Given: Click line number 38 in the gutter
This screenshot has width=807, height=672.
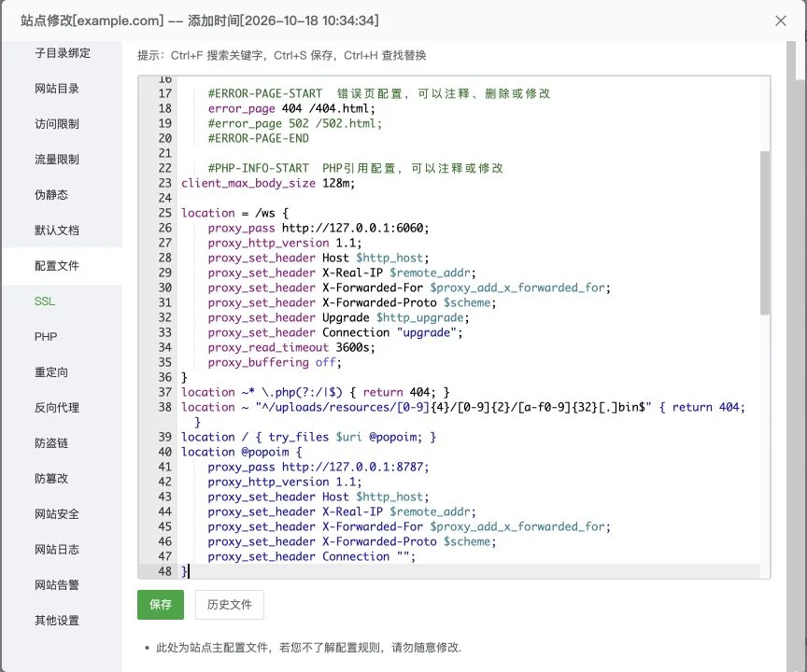Looking at the screenshot, I should pyautogui.click(x=164, y=407).
